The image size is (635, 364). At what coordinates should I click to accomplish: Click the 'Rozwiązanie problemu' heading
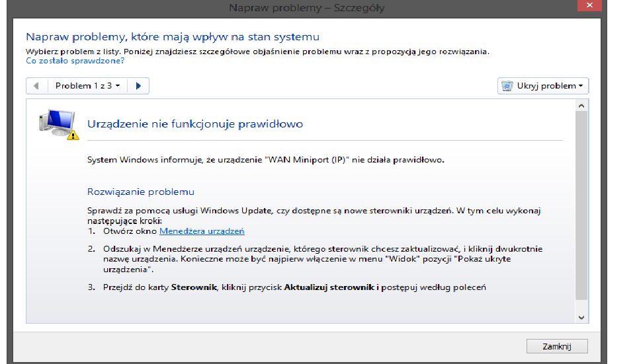tap(141, 192)
